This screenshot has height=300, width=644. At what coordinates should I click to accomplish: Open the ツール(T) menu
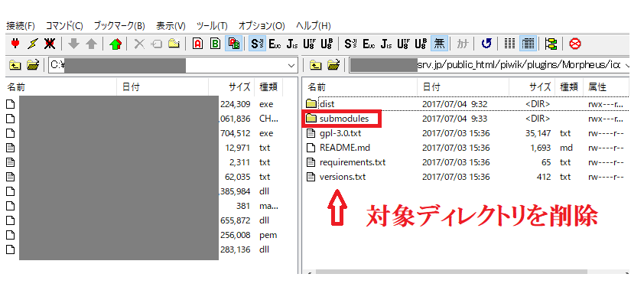212,26
